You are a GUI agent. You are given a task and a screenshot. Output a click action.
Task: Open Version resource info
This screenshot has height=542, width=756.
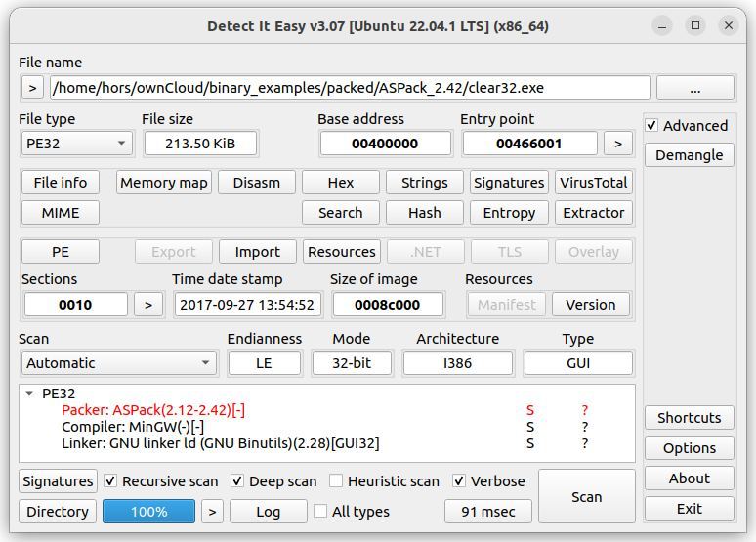tap(591, 305)
